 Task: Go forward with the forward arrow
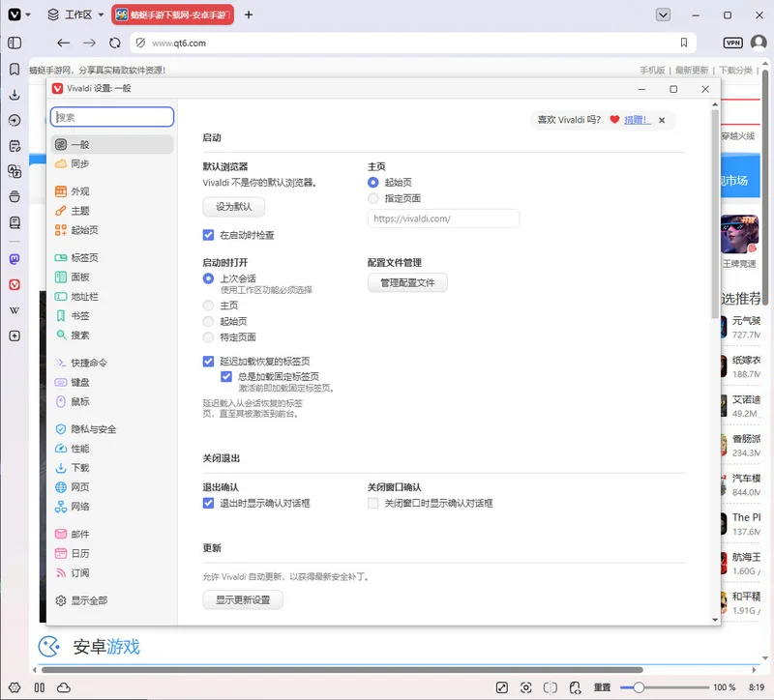click(89, 43)
